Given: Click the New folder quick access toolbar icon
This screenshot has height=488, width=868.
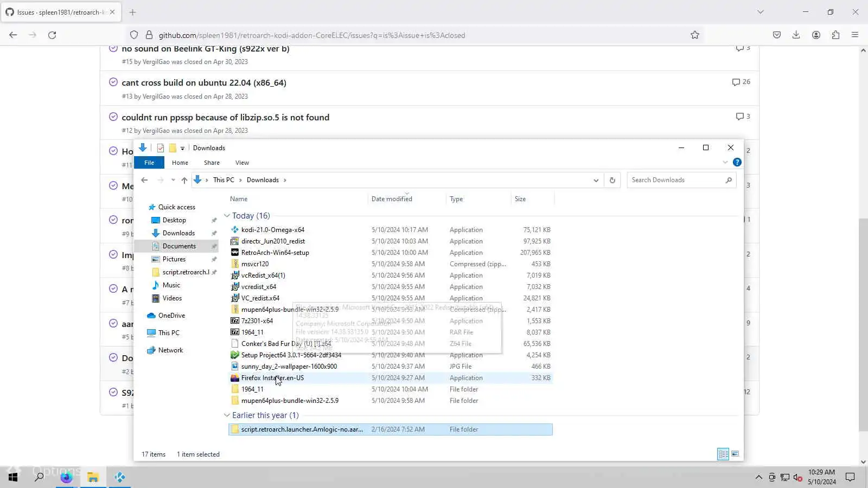Looking at the screenshot, I should pos(173,148).
